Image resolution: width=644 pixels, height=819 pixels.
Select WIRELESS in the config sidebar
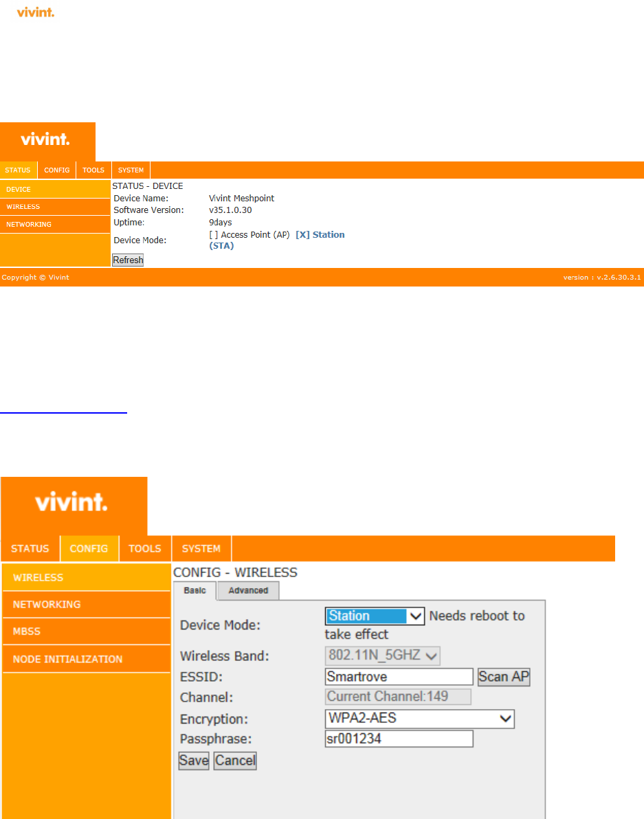(87, 578)
